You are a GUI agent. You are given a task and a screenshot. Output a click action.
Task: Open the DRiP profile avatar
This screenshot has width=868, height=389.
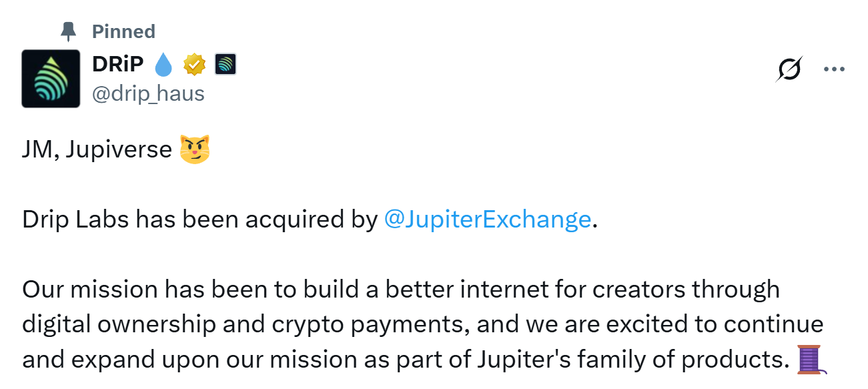pos(51,78)
